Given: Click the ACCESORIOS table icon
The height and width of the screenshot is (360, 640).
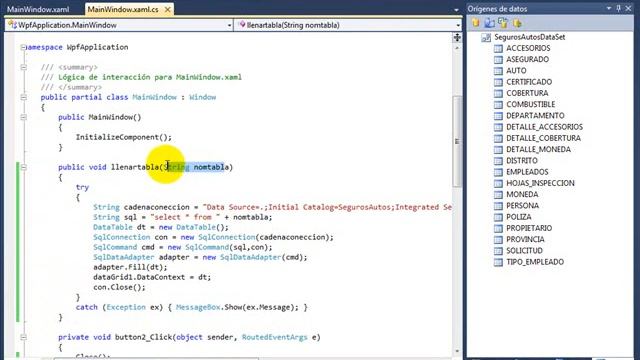Looking at the screenshot, I should (x=498, y=49).
